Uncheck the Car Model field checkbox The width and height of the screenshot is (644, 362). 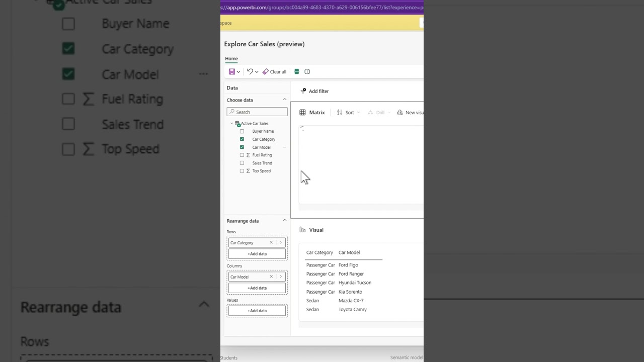[x=242, y=147]
